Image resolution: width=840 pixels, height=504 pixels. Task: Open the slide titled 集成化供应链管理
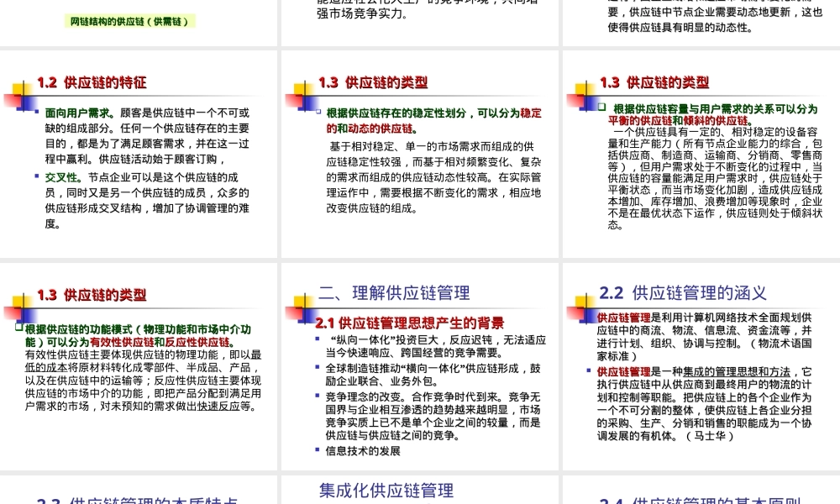coord(421,490)
